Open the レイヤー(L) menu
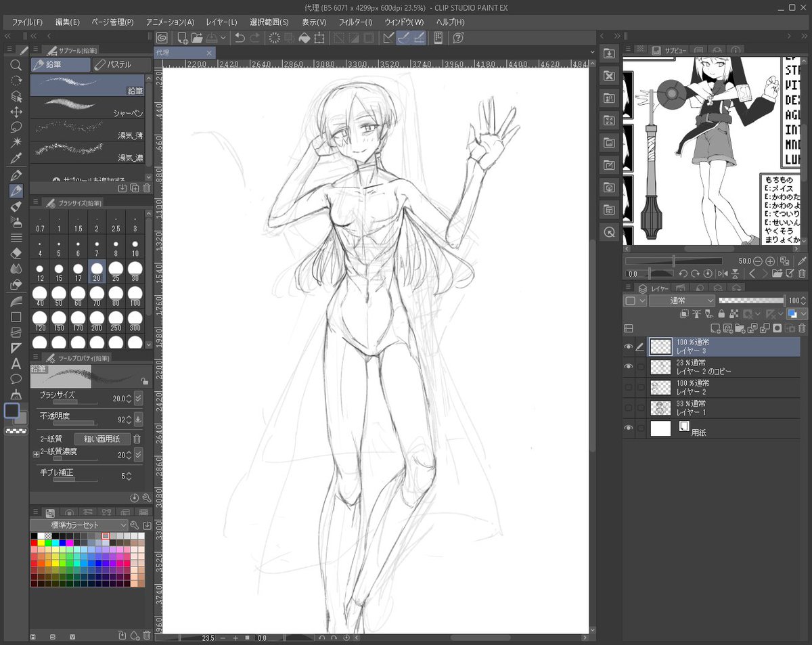This screenshot has height=645, width=812. [221, 22]
